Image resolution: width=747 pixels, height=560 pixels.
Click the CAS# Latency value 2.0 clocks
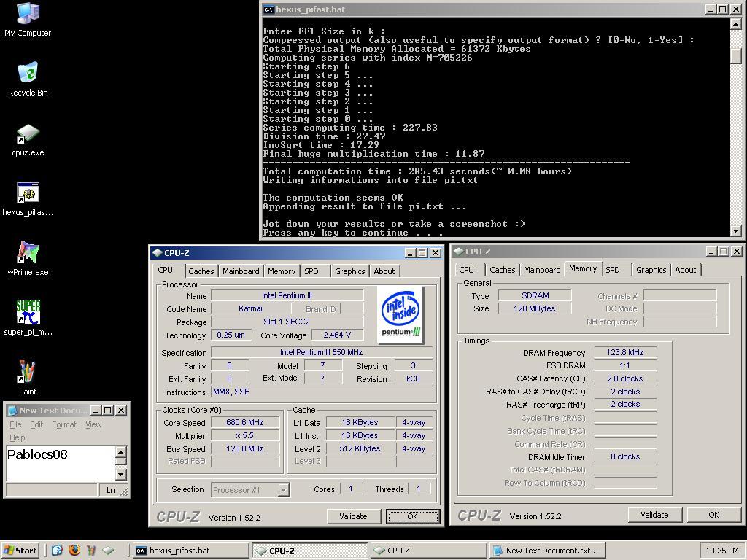pyautogui.click(x=625, y=379)
